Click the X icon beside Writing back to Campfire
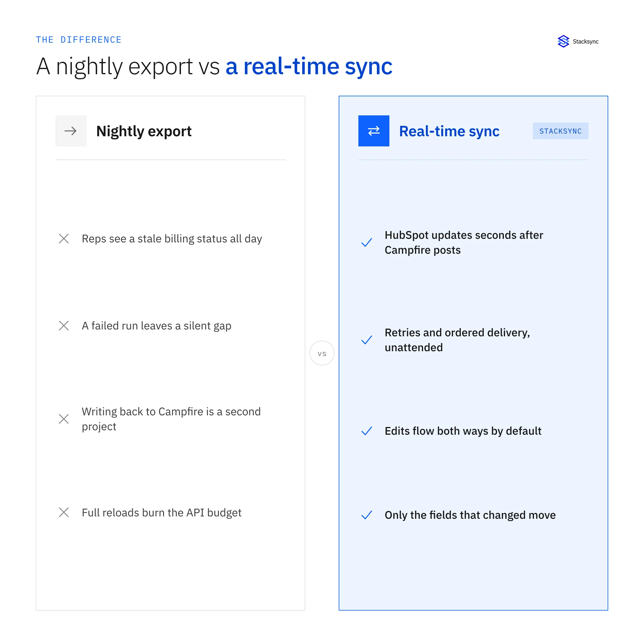Image resolution: width=644 pixels, height=644 pixels. point(64,419)
